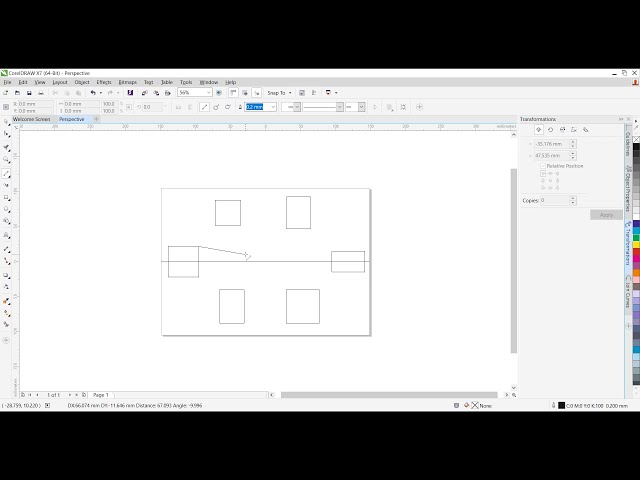The width and height of the screenshot is (640, 480).
Task: Select the Color Eyedropper tool
Action: click(x=6, y=301)
